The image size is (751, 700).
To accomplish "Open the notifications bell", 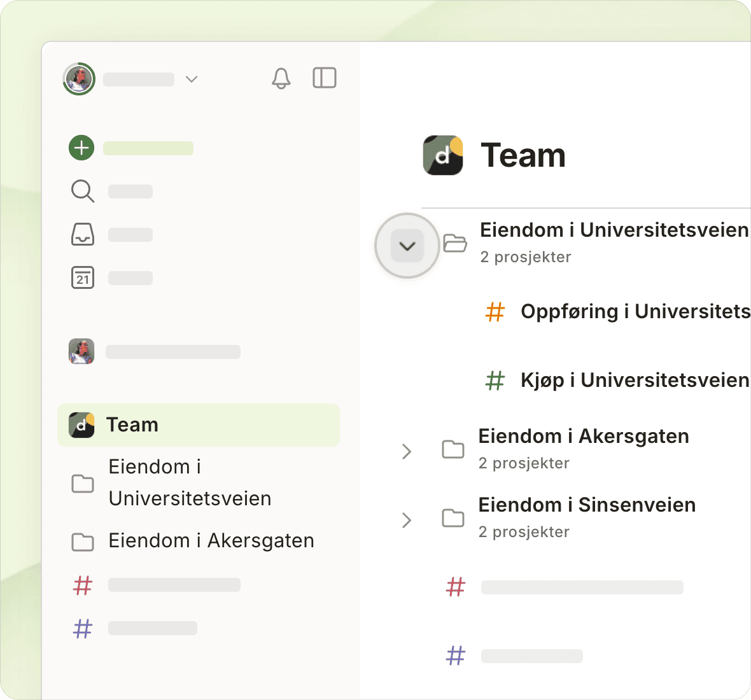I will (281, 78).
